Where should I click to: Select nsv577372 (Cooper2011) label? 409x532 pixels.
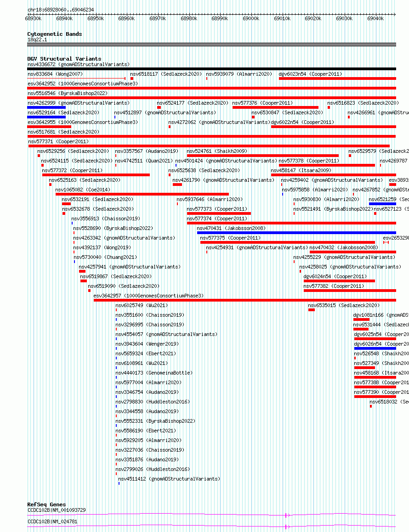pos(72,170)
